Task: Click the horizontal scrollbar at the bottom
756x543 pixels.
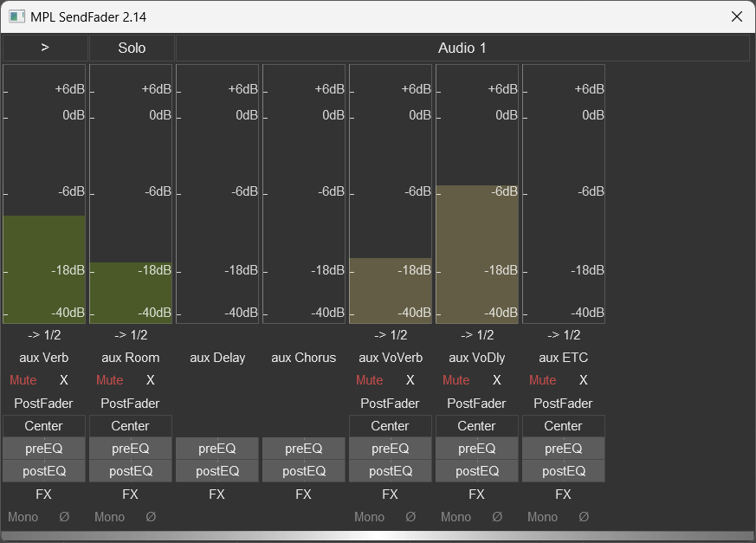Action: [378, 536]
